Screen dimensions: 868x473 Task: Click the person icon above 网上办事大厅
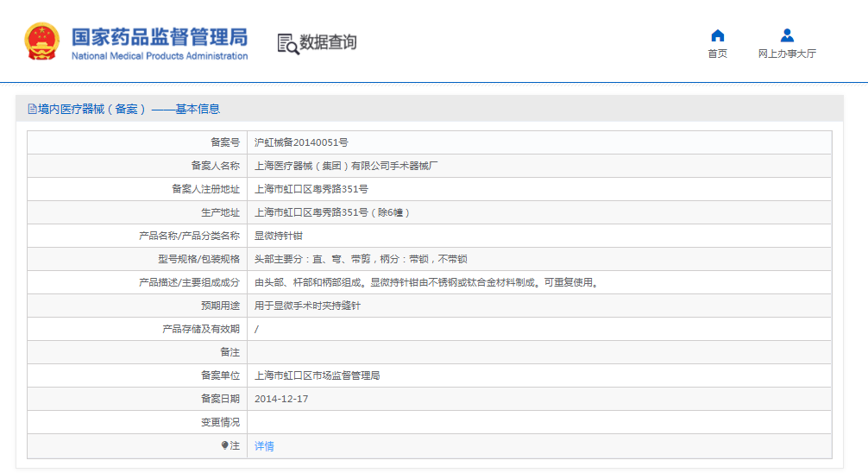coord(787,35)
